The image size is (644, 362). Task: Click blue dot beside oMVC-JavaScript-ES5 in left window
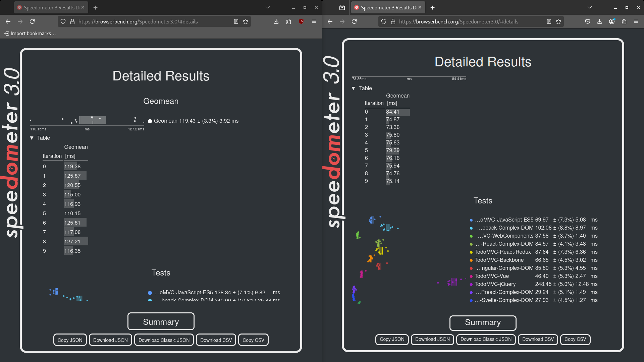[150, 293]
